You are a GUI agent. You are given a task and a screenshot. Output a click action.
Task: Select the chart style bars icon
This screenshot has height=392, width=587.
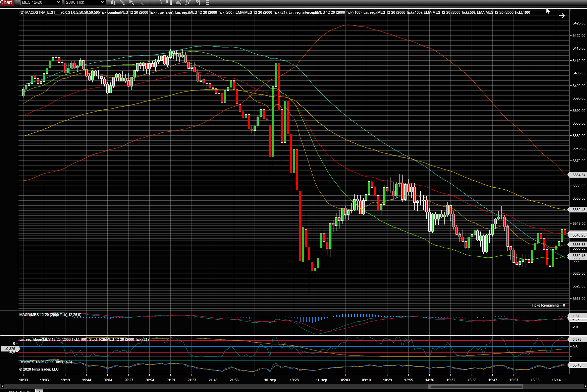113,3
